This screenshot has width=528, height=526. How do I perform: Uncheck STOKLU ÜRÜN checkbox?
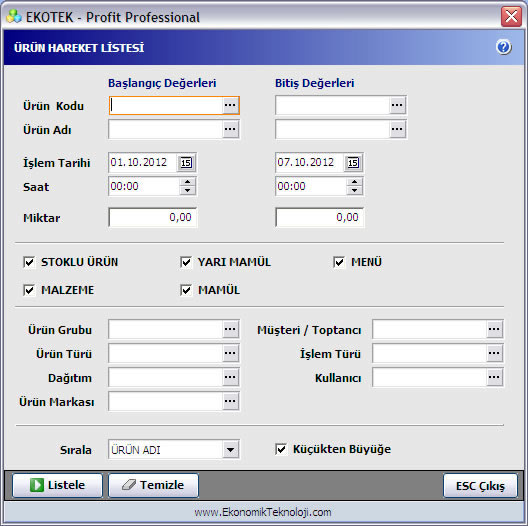pos(29,262)
